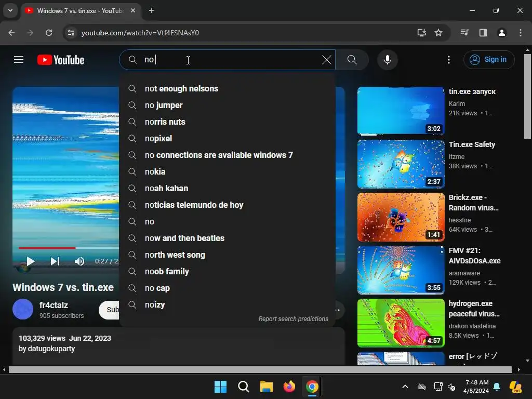
Task: Open YouTube settings three-dot menu
Action: [448, 60]
